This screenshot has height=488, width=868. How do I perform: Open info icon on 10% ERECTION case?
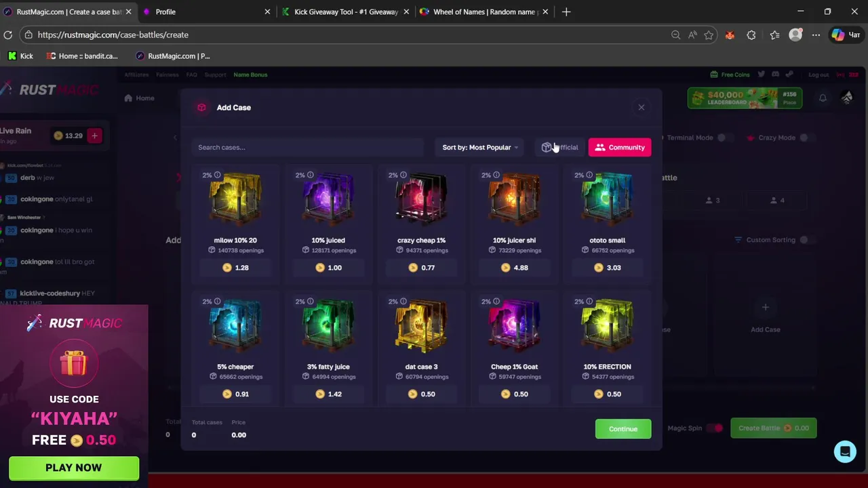click(x=589, y=301)
